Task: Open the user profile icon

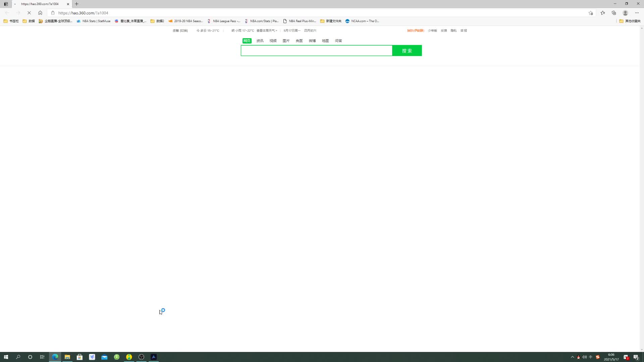Action: (625, 13)
